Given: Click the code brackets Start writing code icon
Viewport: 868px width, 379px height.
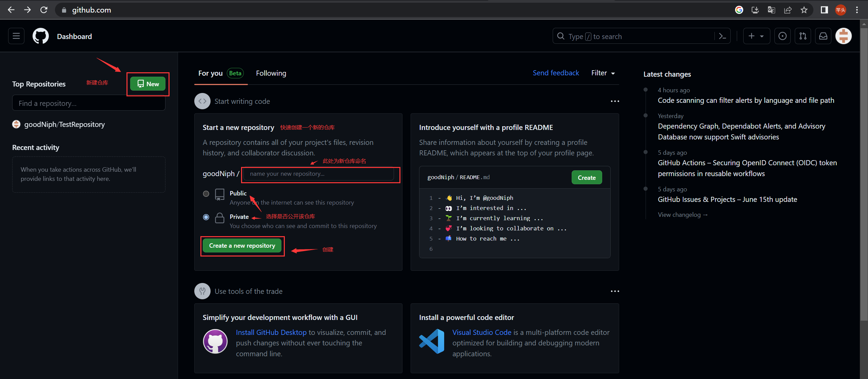Looking at the screenshot, I should [x=202, y=101].
